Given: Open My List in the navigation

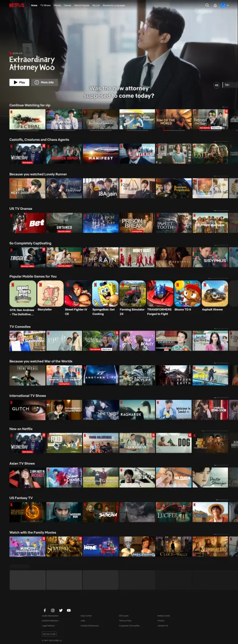Looking at the screenshot, I should (x=96, y=5).
